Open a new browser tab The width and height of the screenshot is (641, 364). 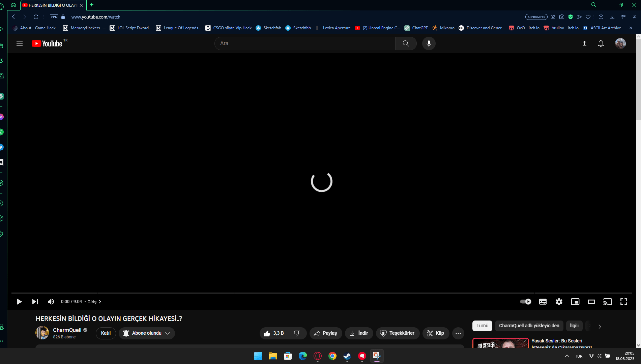[x=92, y=5]
